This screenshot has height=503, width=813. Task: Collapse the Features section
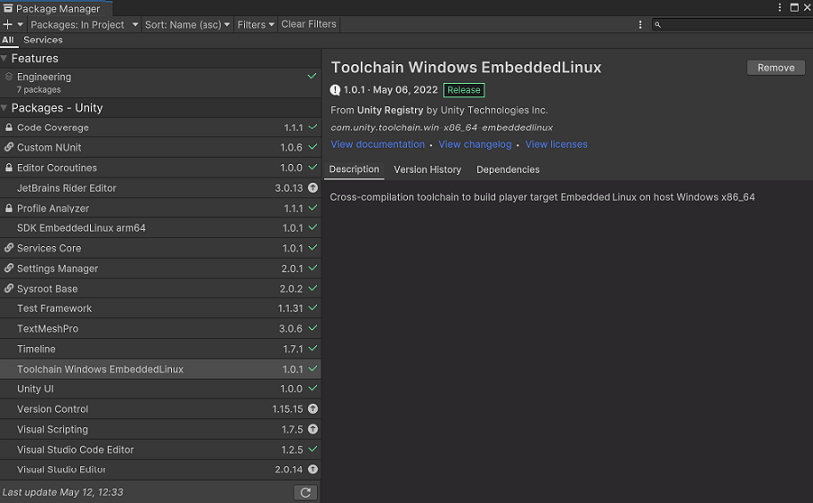[5, 58]
